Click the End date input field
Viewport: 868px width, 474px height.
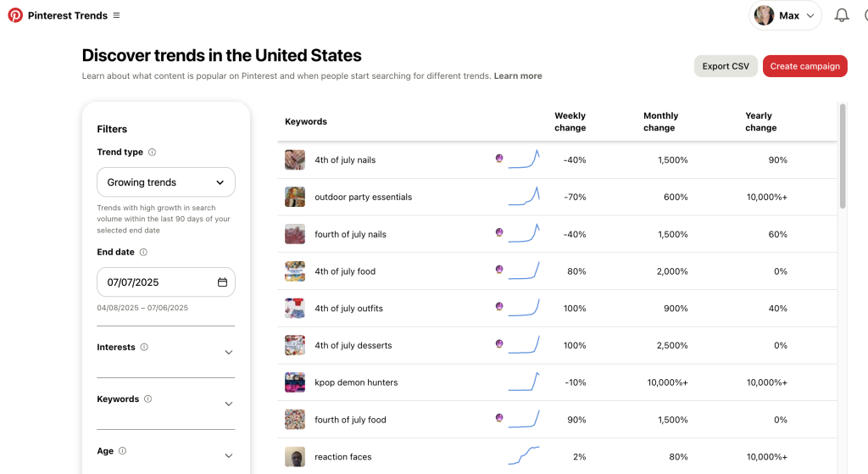157,282
